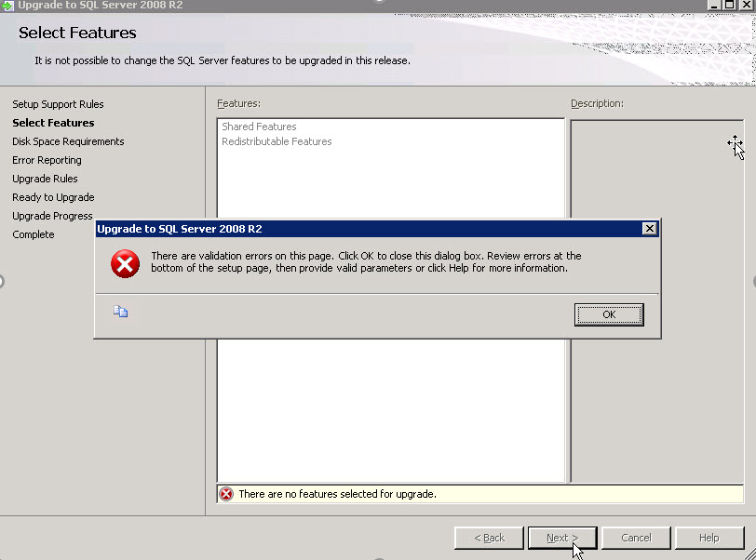756x560 pixels.
Task: Close the validation error dialog via its X
Action: 650,229
